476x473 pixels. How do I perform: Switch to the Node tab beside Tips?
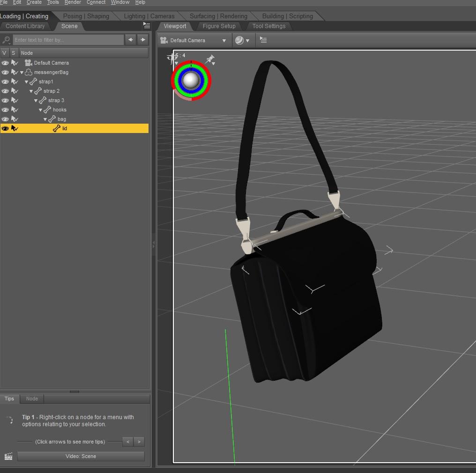coord(32,399)
